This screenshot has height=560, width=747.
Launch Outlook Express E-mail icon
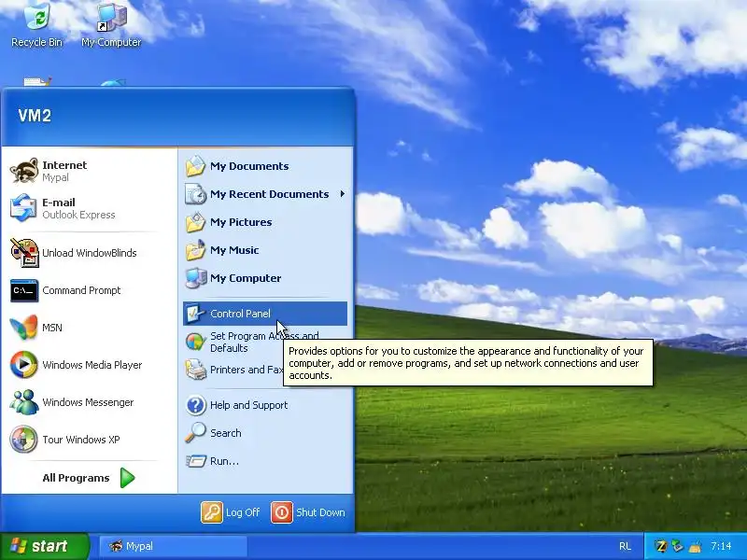point(24,208)
